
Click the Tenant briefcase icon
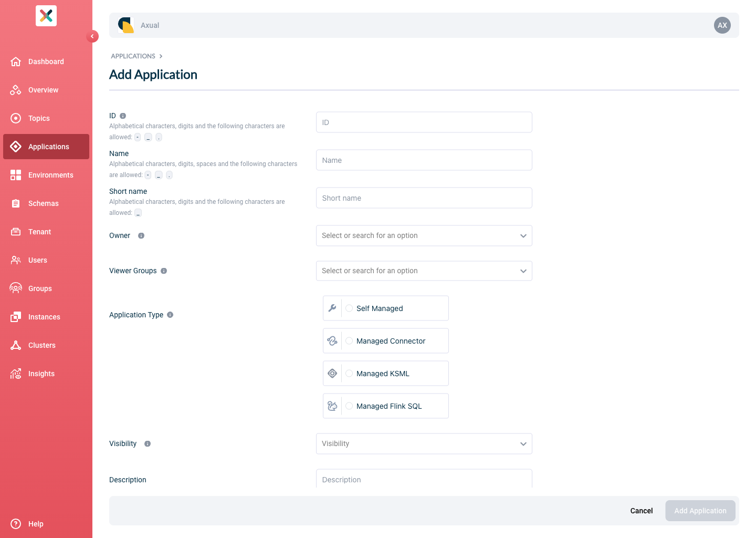[16, 232]
